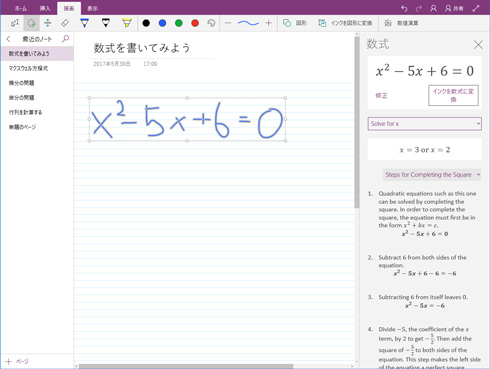This screenshot has height=369, width=490.
Task: Click the page date 2017年5月30日
Action: point(112,64)
